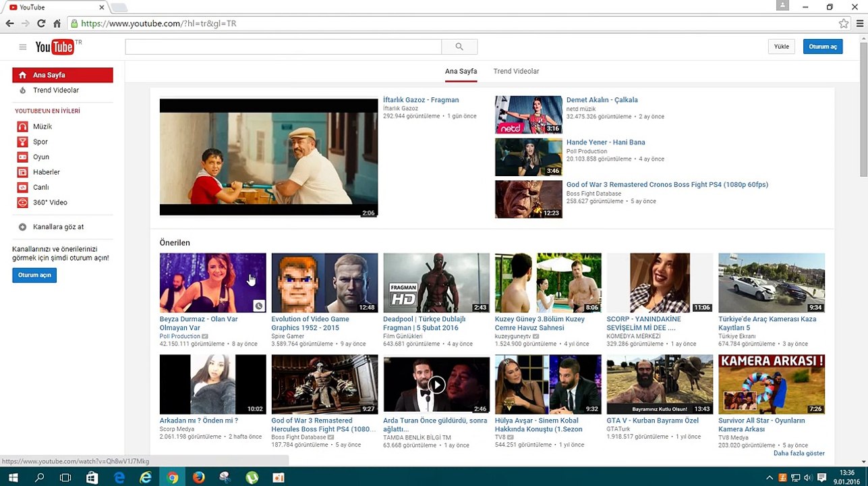
Task: Click the Trend Videolar flame icon in sidebar
Action: 22,90
